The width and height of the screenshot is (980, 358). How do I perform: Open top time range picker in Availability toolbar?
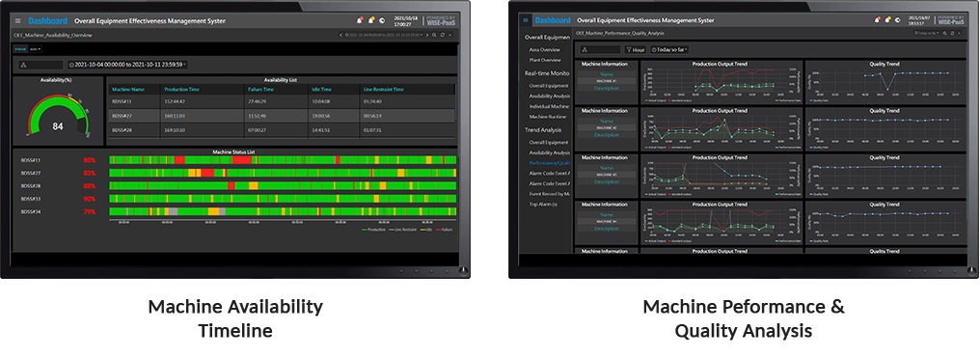coord(383,35)
